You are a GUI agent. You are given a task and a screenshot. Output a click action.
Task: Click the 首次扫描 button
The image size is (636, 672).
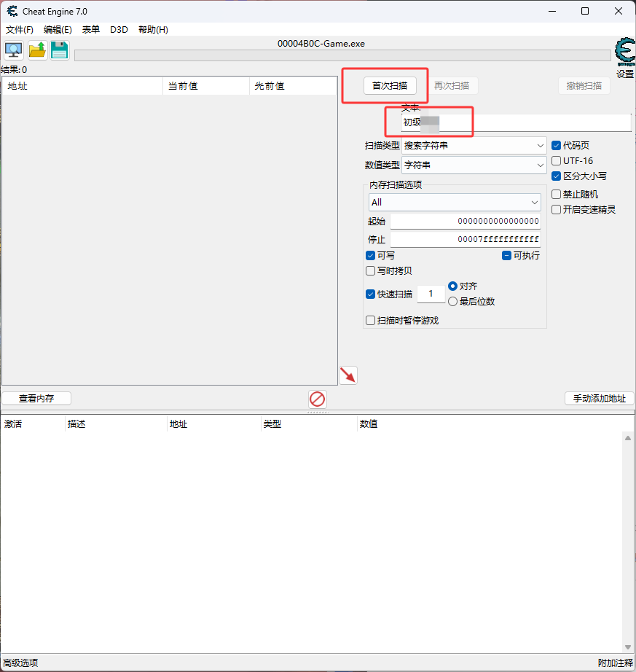(x=390, y=86)
